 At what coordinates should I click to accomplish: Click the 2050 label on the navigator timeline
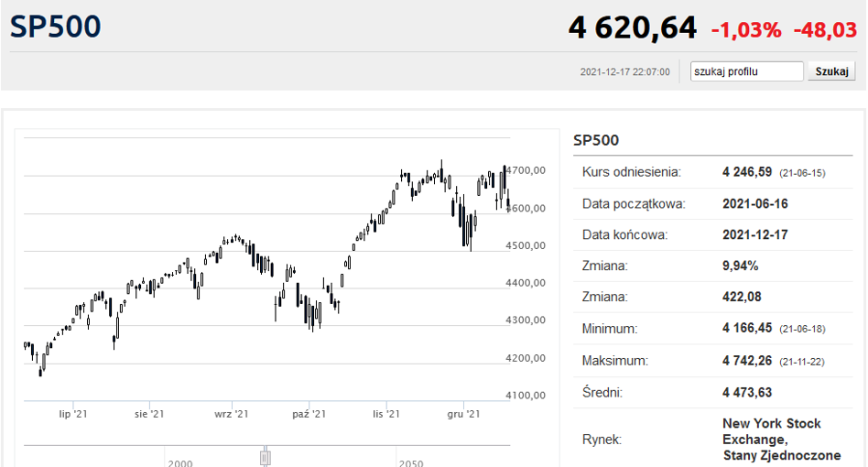tap(411, 463)
